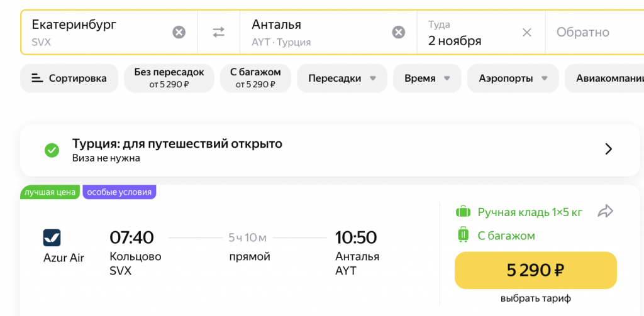Viewport: 644px width, 316px height.
Task: Expand the Пересадки dropdown filter
Action: click(342, 79)
